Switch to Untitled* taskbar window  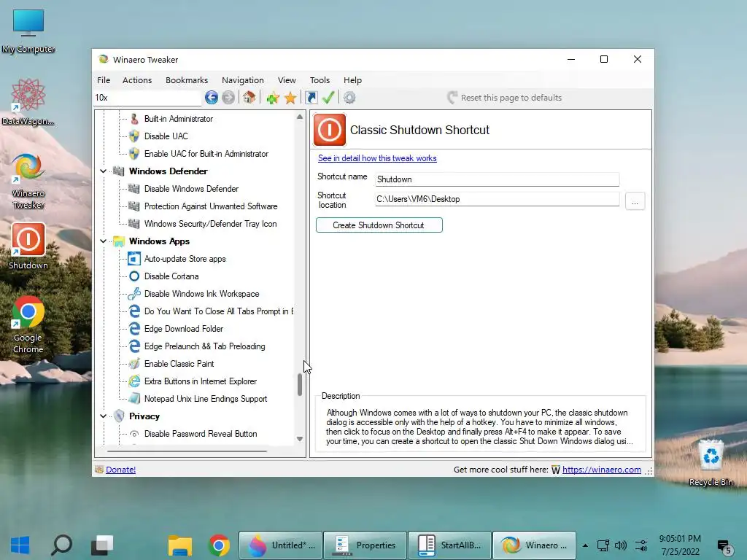click(281, 545)
